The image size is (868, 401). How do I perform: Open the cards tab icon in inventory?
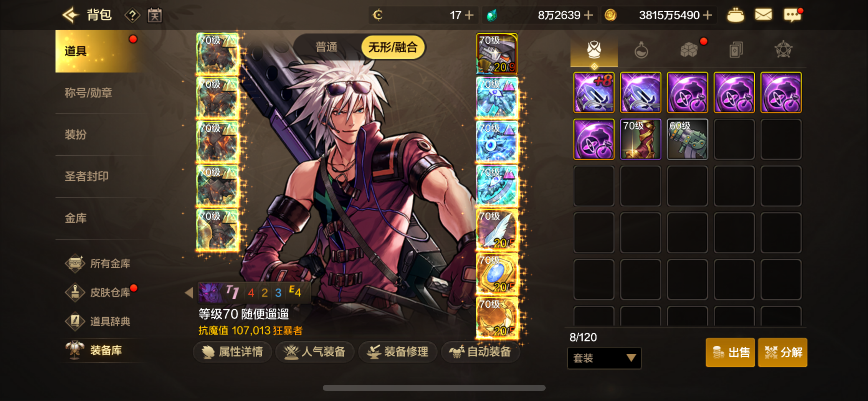[736, 50]
